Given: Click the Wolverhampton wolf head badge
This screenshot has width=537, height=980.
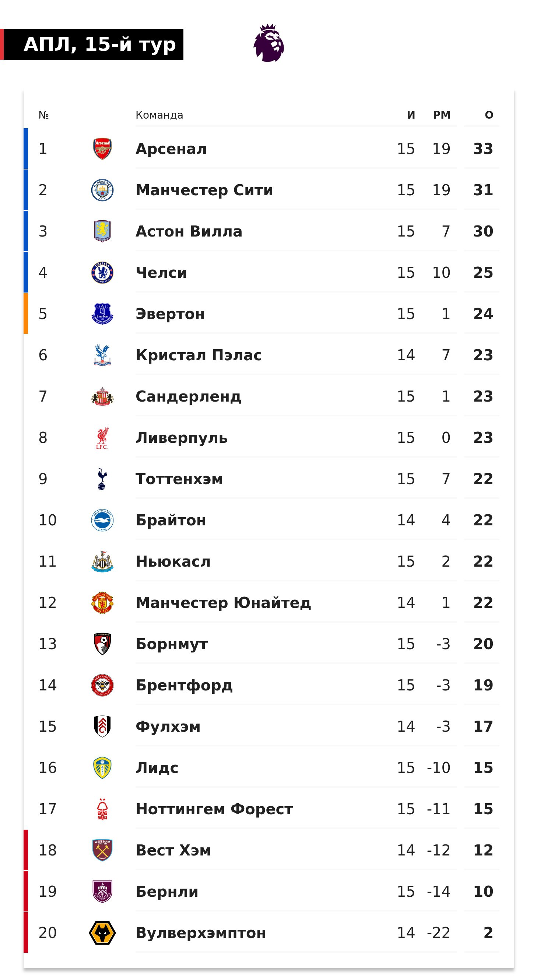Looking at the screenshot, I should 102,932.
